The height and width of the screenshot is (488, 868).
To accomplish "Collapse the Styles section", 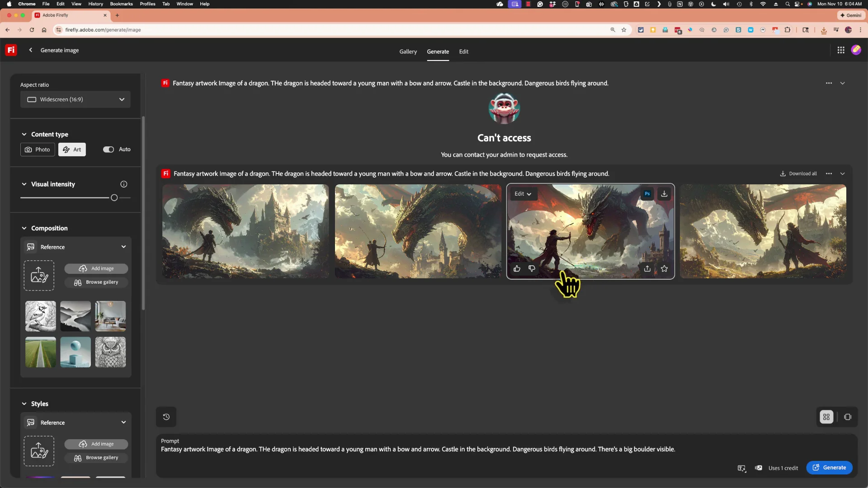I will point(24,404).
